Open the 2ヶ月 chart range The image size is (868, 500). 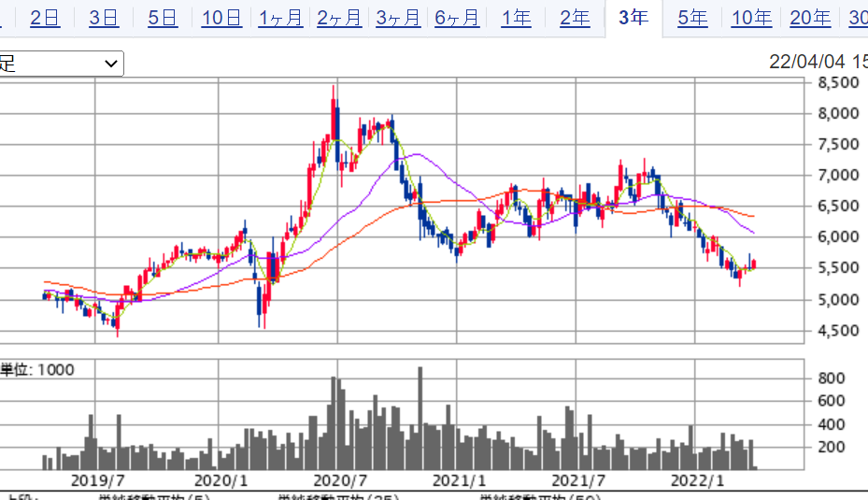pos(339,19)
